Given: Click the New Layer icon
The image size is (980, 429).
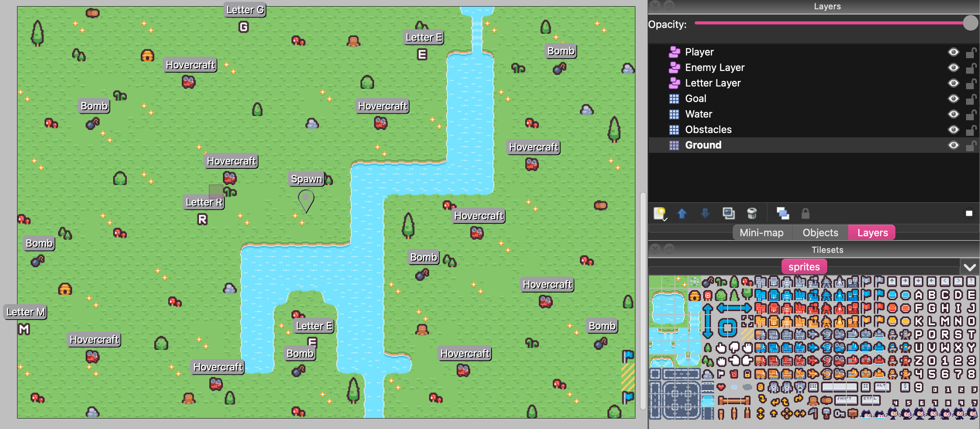Looking at the screenshot, I should 659,213.
